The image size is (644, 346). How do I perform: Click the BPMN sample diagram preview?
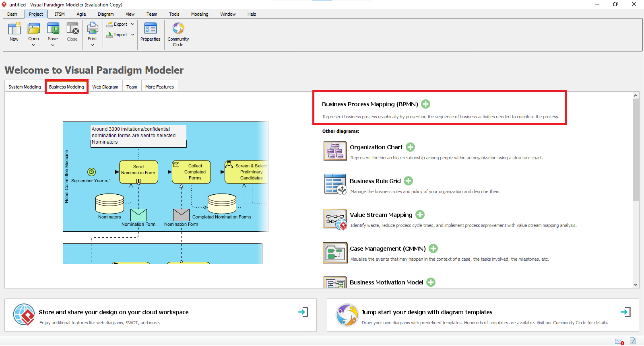tap(166, 192)
